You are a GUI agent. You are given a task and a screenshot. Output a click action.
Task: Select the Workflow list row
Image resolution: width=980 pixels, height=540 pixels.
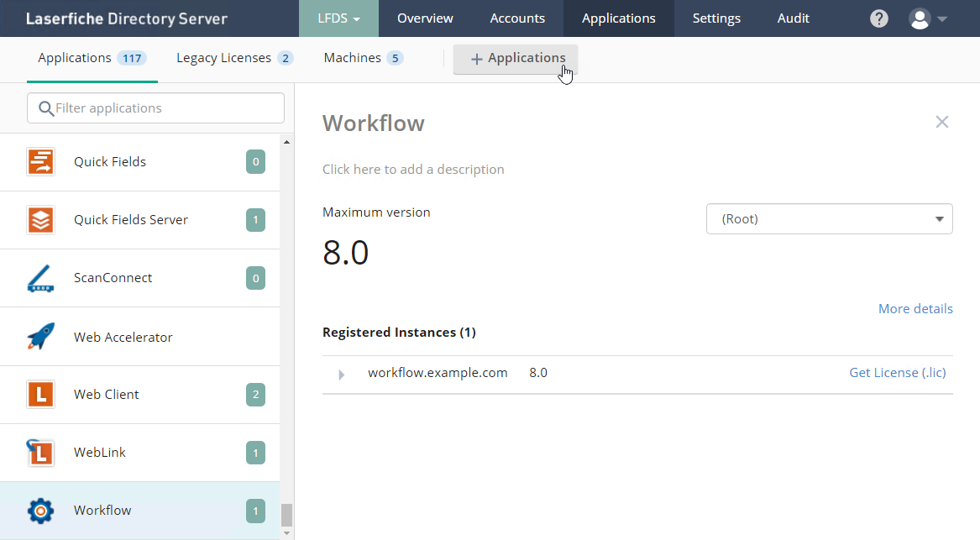pyautogui.click(x=140, y=511)
